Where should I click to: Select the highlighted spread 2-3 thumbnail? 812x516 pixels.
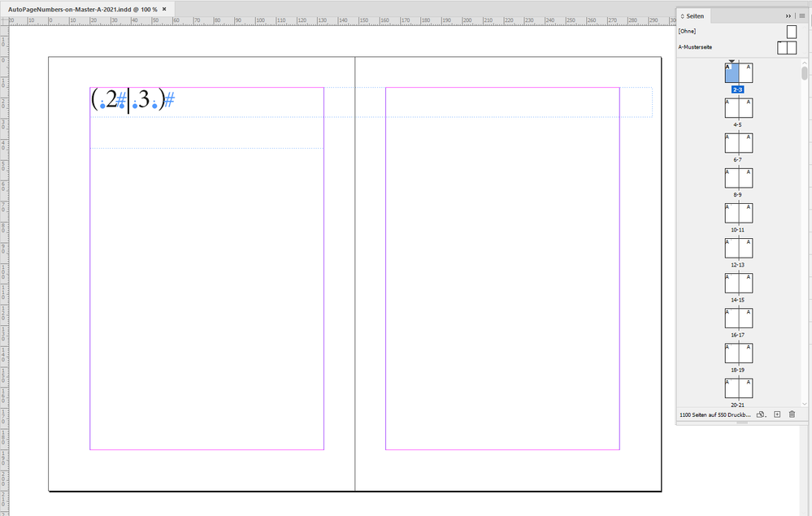coord(738,72)
